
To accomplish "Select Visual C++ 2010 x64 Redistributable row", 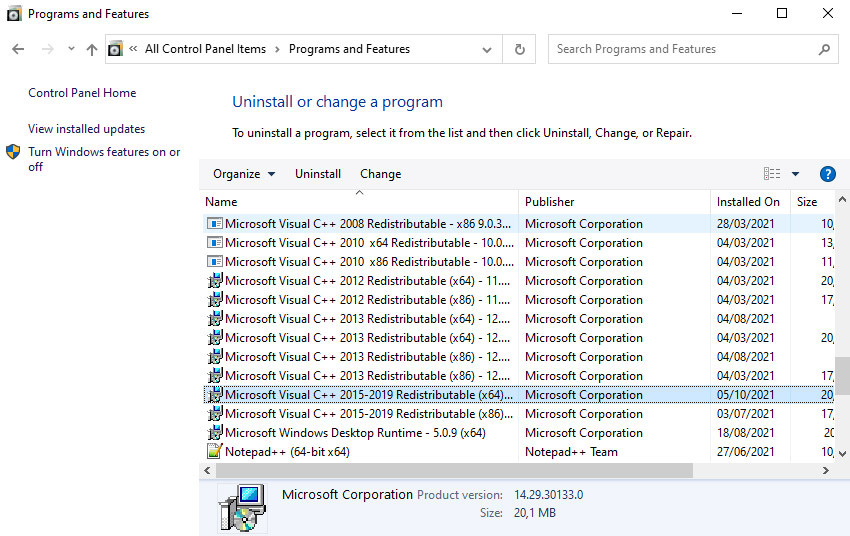I will click(x=519, y=243).
